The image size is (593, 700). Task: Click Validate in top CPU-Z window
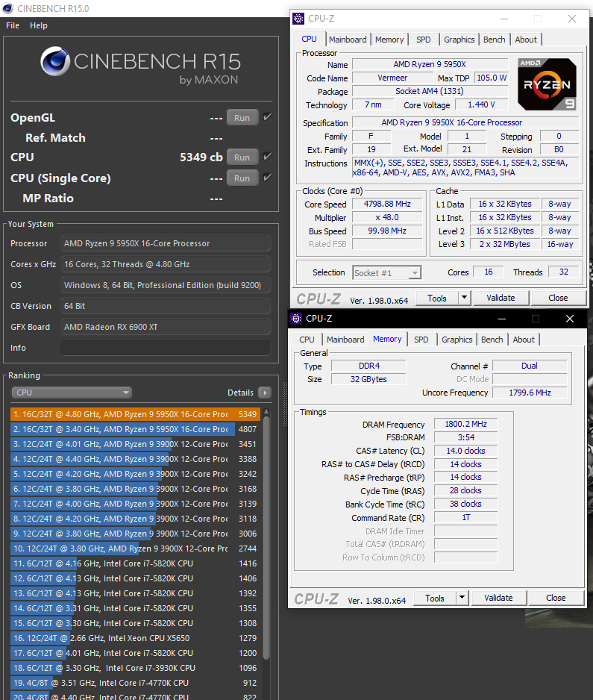[x=501, y=298]
